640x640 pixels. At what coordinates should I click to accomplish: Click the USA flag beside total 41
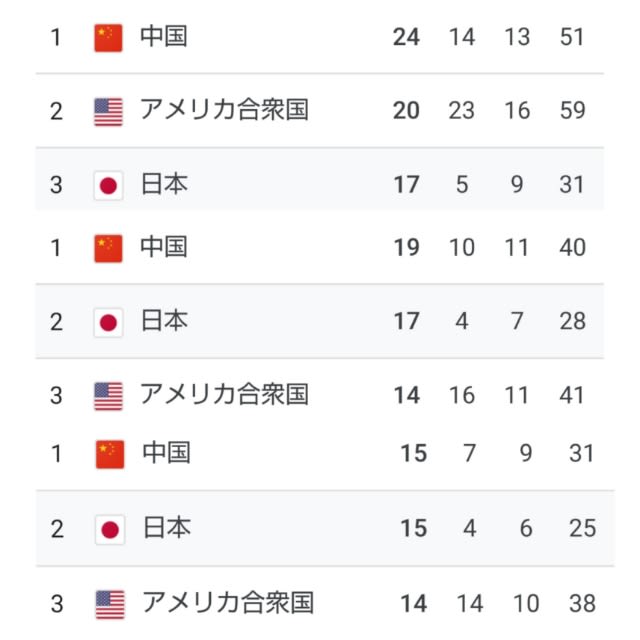[x=108, y=396]
